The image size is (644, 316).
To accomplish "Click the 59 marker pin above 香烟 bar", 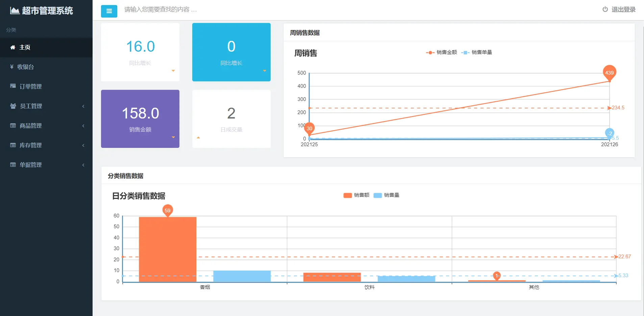I will pos(168,210).
